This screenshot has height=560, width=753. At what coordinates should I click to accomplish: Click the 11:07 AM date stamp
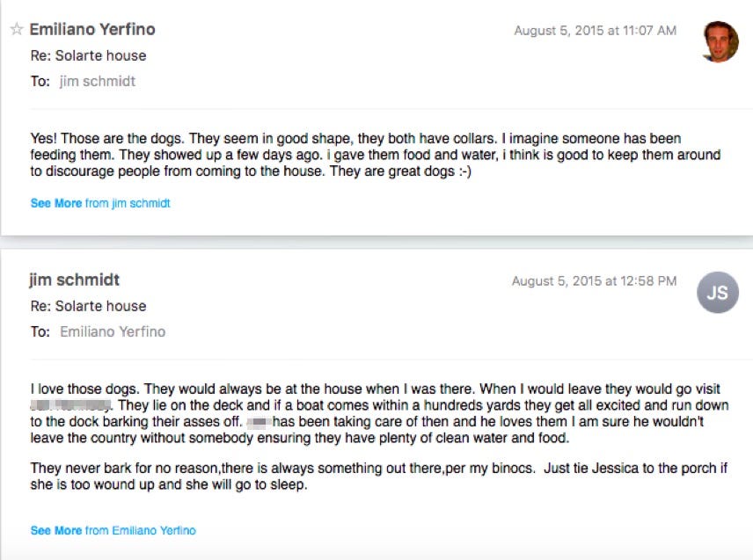coord(595,31)
